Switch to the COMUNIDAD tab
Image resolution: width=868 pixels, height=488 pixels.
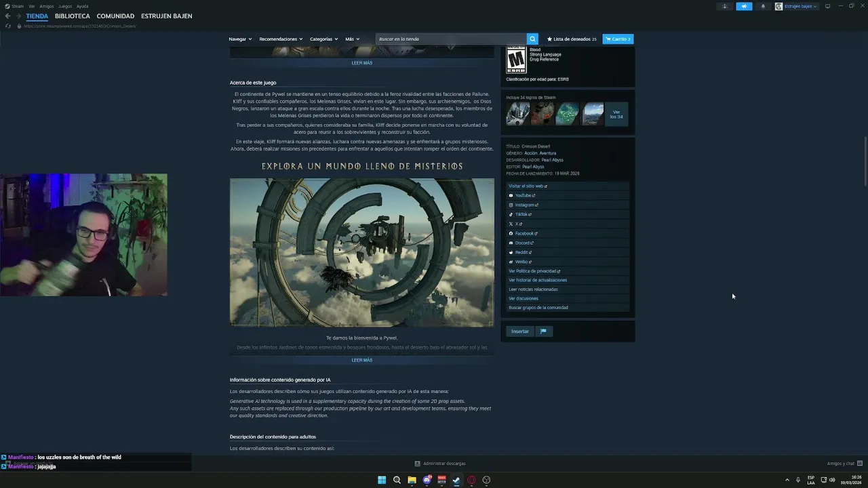[x=115, y=16]
